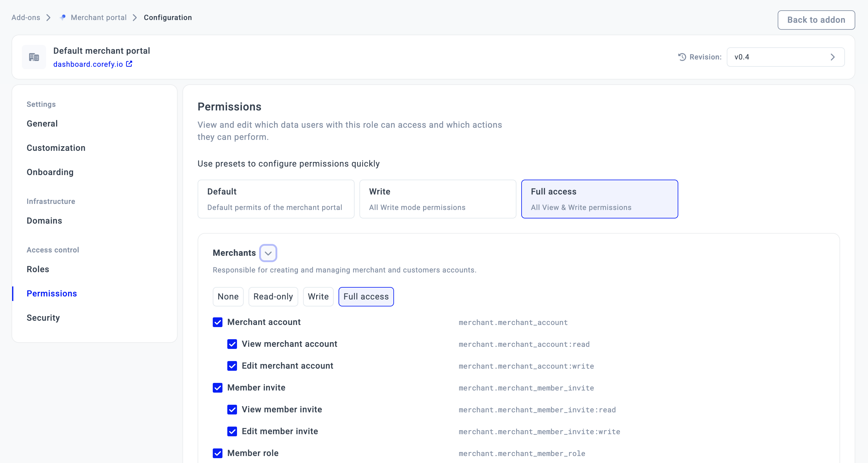
Task: Click the Back to addon button
Action: (x=816, y=20)
